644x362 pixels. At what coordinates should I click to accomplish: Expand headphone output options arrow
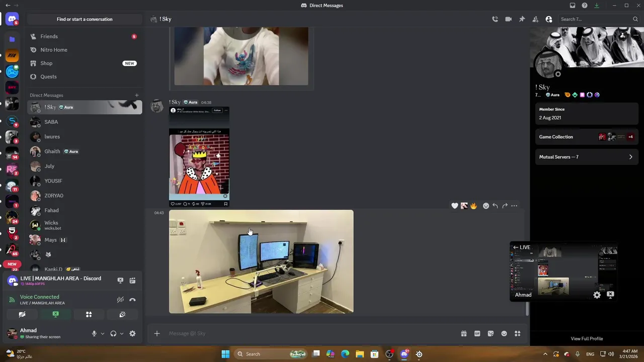tap(122, 333)
